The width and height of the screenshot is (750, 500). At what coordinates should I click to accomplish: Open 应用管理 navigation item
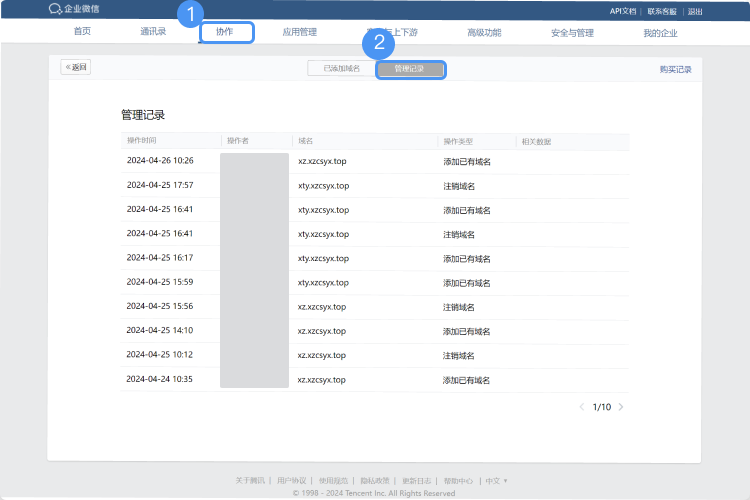pos(299,32)
